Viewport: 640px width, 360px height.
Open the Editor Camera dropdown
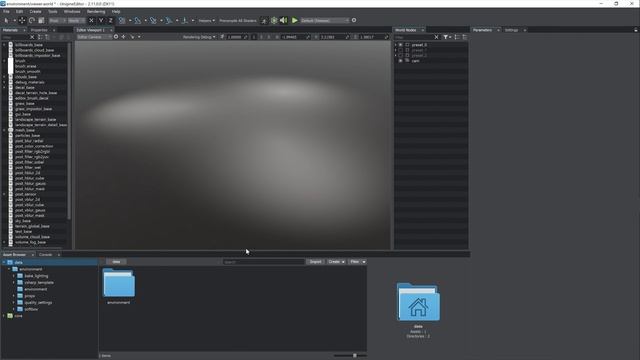[x=94, y=37]
